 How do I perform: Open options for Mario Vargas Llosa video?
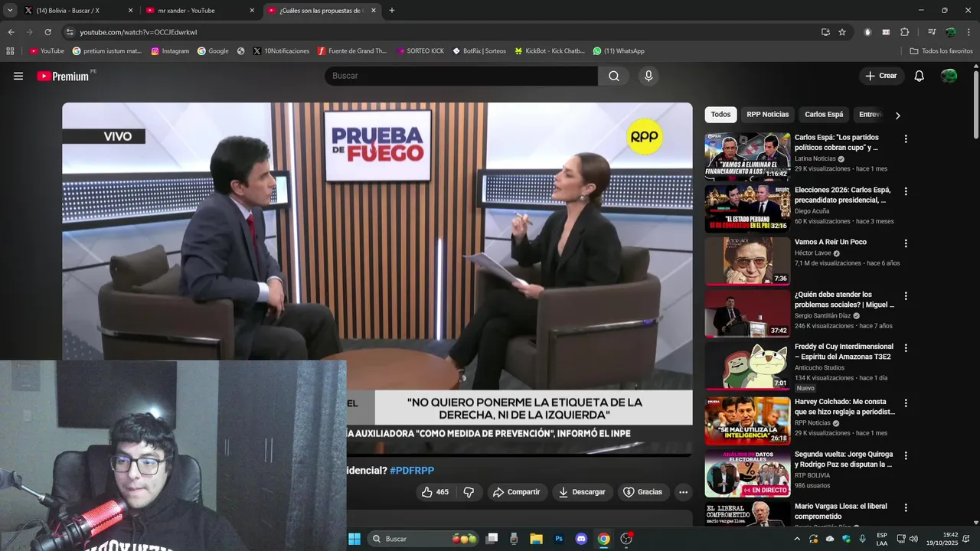[906, 507]
